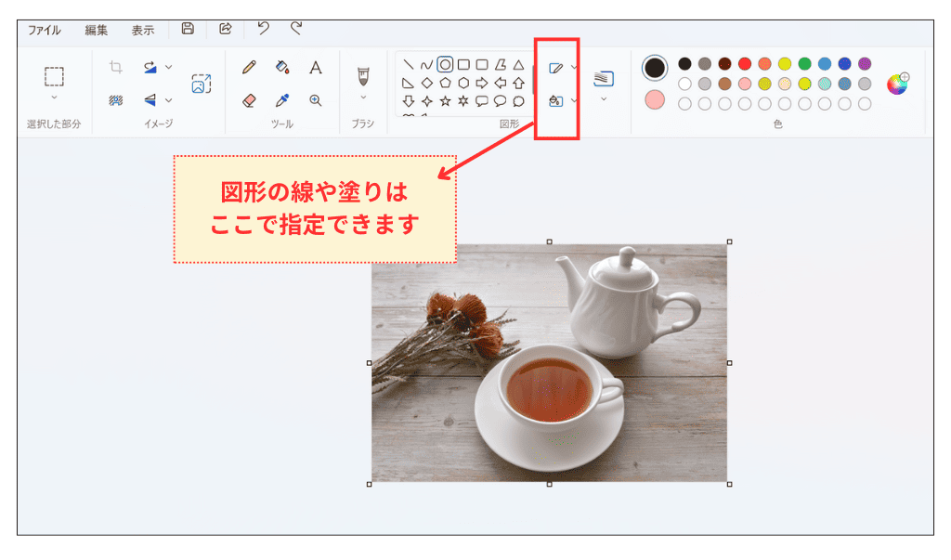Open the shape outline dropdown
Screen dimensions: 951x560
pyautogui.click(x=573, y=68)
